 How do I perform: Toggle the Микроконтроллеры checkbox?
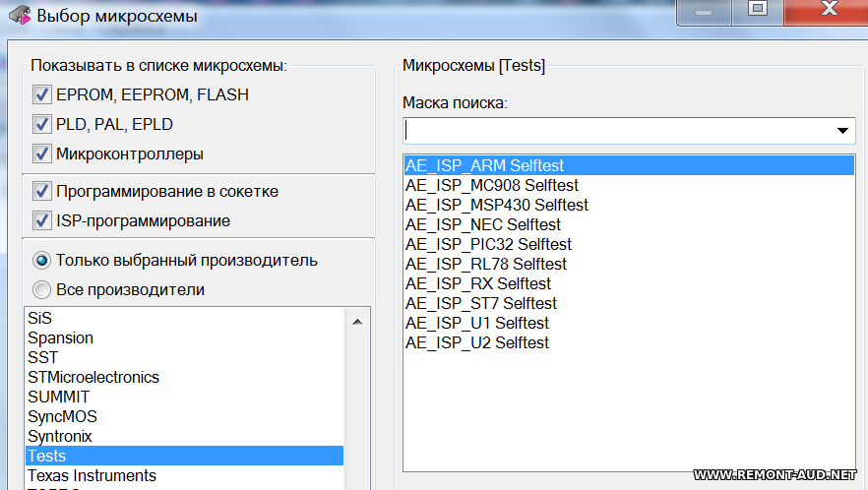click(x=42, y=153)
